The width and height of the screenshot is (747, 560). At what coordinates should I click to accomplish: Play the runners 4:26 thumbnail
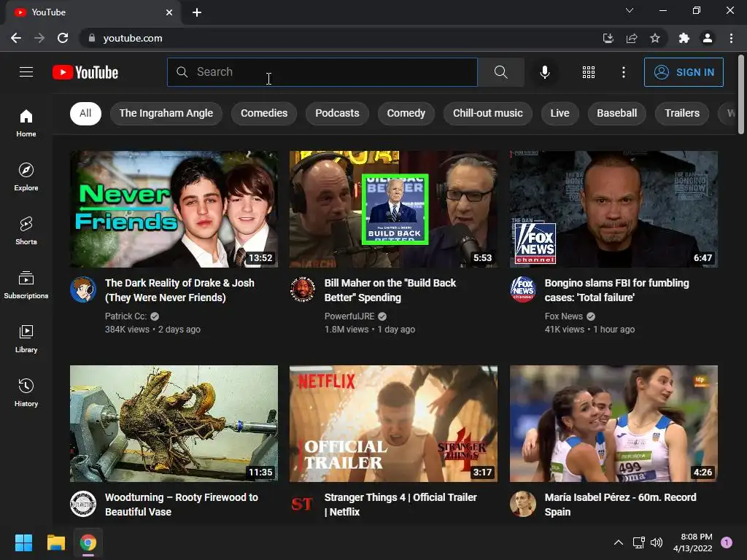[x=614, y=424]
